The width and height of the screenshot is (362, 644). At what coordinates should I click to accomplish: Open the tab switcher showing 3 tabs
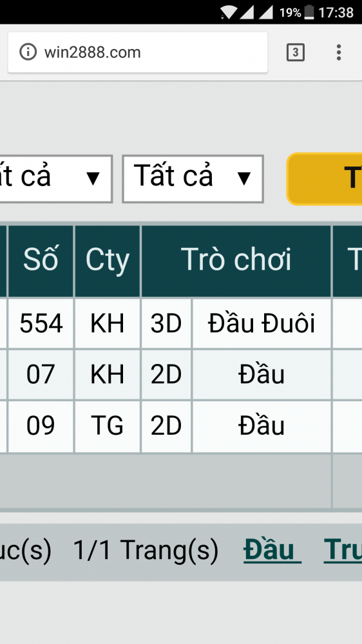[x=295, y=52]
